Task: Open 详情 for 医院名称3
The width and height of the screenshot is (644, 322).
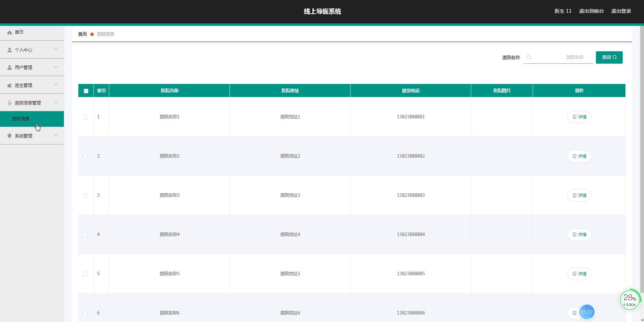Action: tap(579, 195)
